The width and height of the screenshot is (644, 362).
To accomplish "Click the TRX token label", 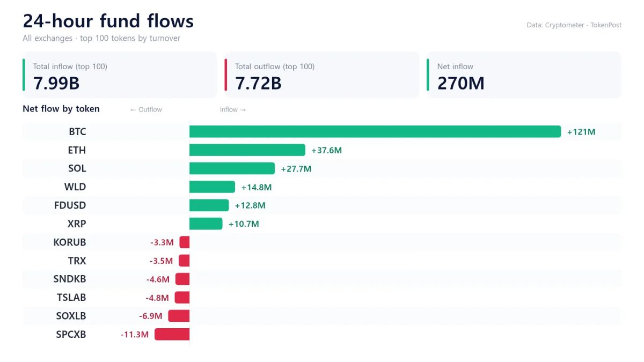I will pyautogui.click(x=77, y=261).
